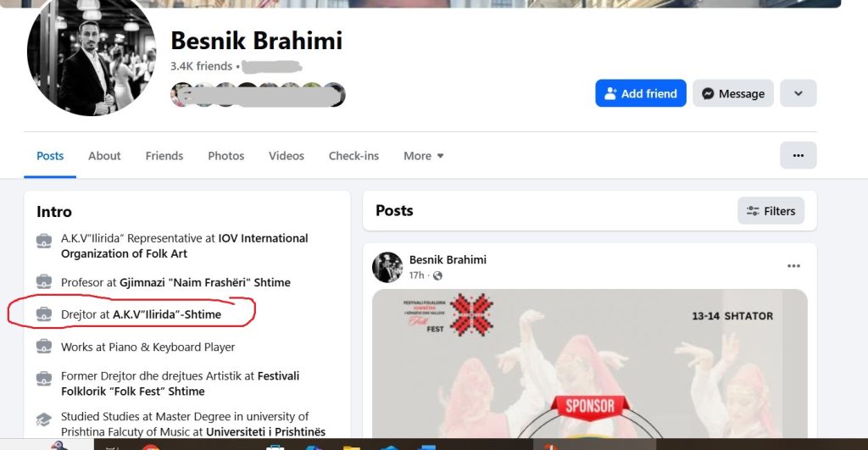Open Gjimnazi "Naim Frashëri" Shtime link
This screenshot has height=450, width=868.
pyautogui.click(x=205, y=282)
